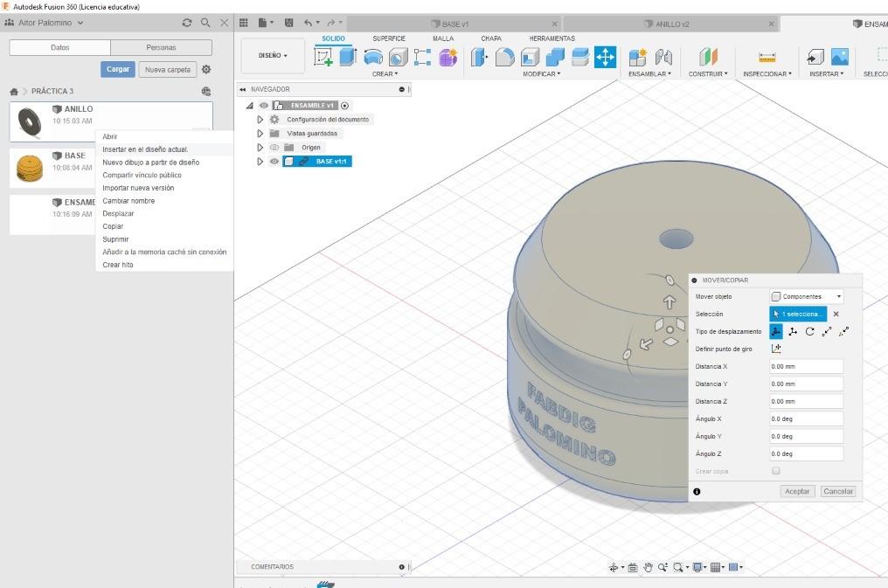Choose Free Move displacement type

(x=776, y=332)
